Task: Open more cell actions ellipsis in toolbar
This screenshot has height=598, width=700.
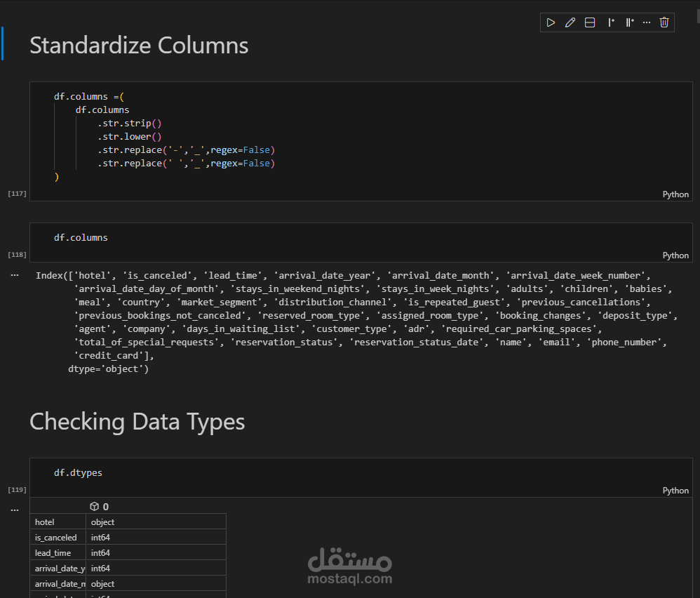Action: (647, 22)
